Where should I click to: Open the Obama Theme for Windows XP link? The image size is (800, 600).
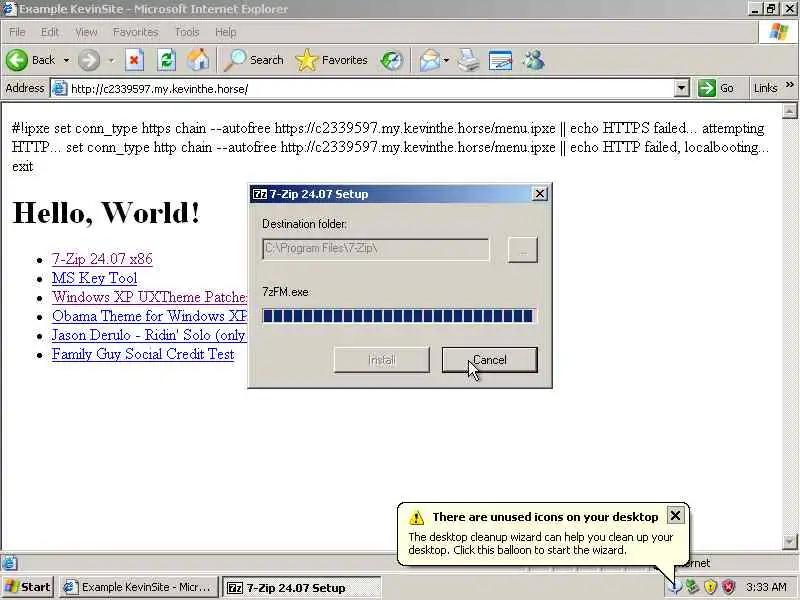point(149,316)
